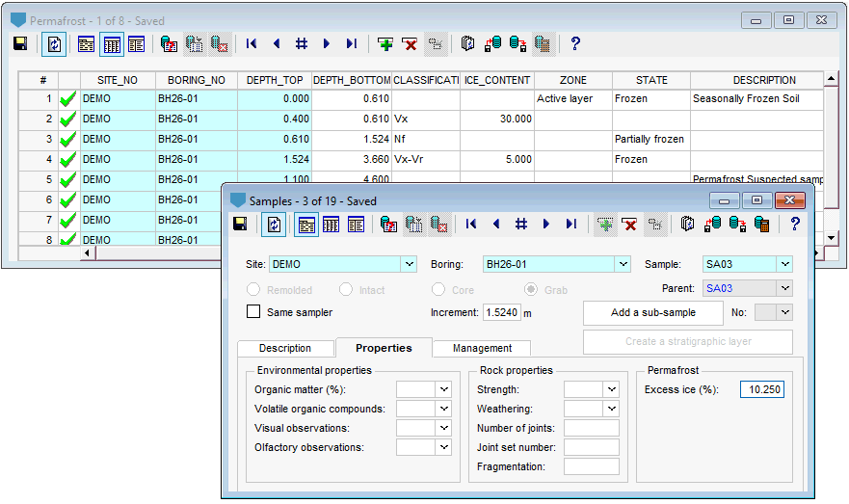
Task: Click the Add a sub-sample button
Action: tap(653, 312)
